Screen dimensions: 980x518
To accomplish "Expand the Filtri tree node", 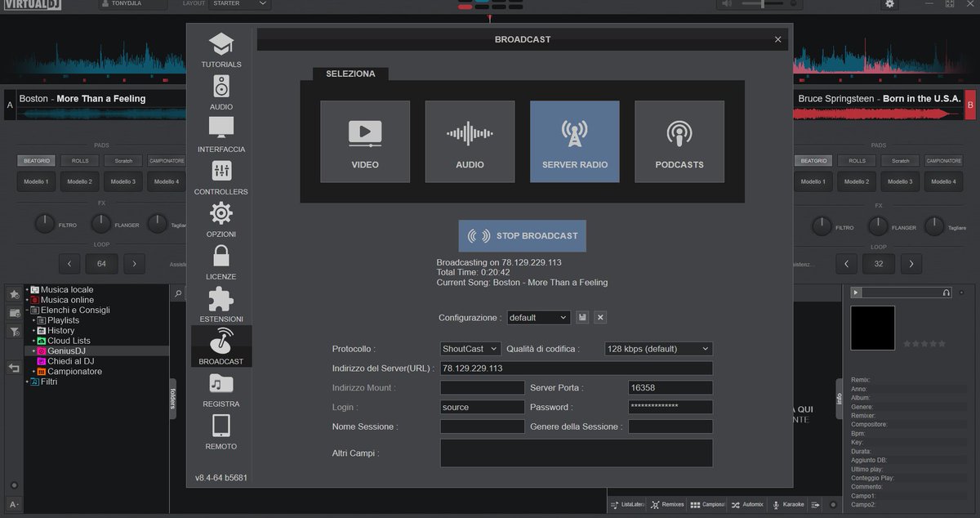I will click(27, 382).
